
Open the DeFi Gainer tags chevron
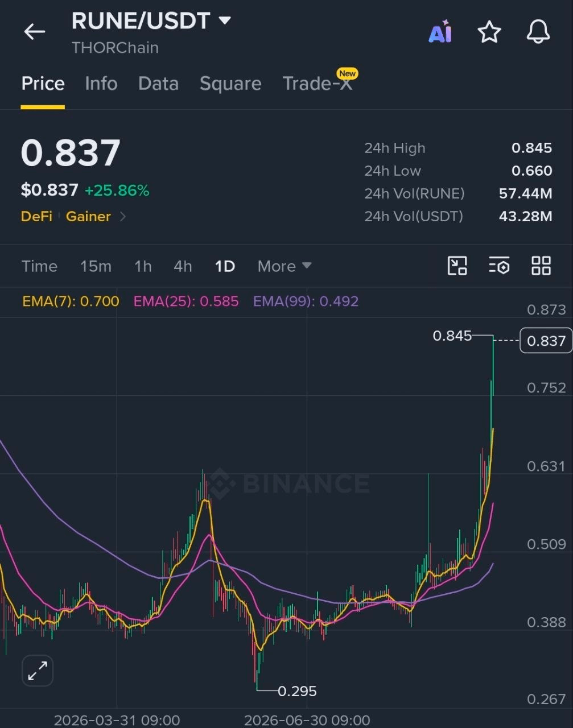(122, 217)
